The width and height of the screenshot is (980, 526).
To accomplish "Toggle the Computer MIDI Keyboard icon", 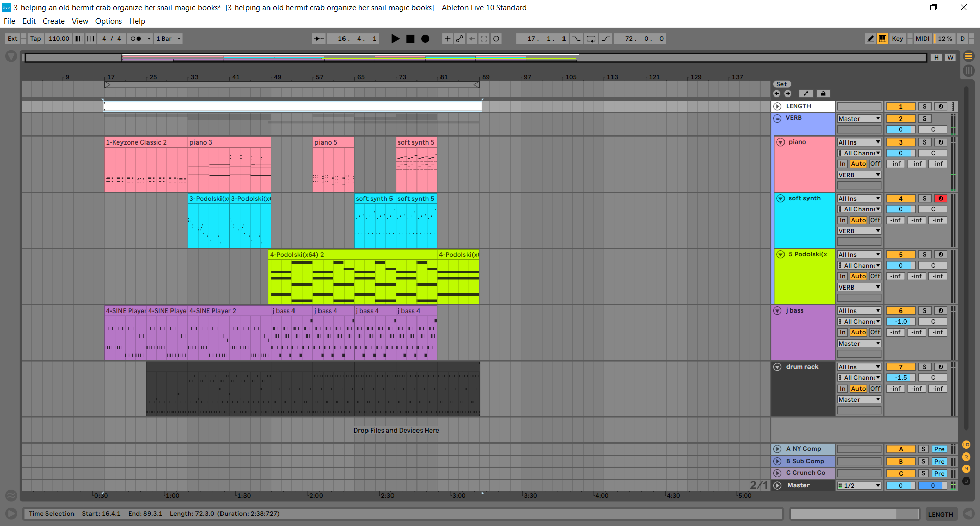I will tap(883, 39).
